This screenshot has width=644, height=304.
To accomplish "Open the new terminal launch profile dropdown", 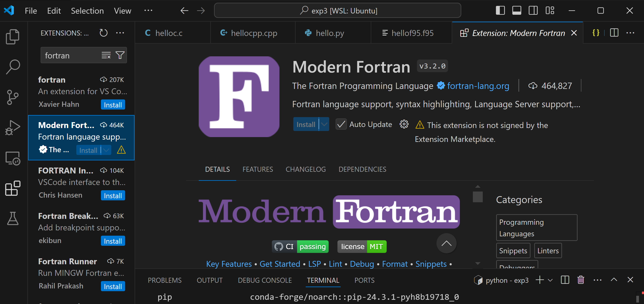I will [x=550, y=280].
